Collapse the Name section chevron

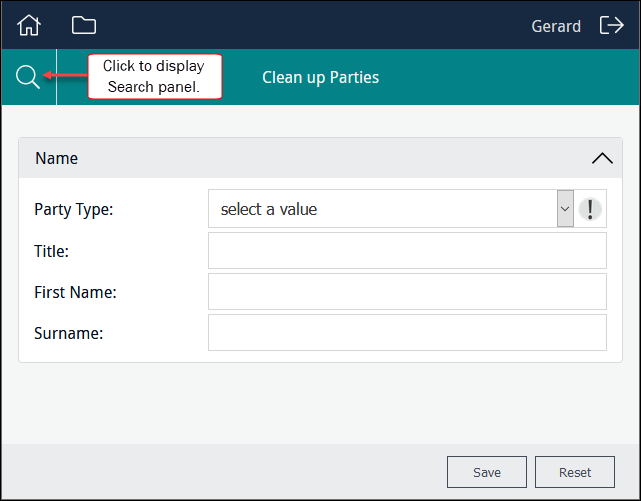[602, 158]
